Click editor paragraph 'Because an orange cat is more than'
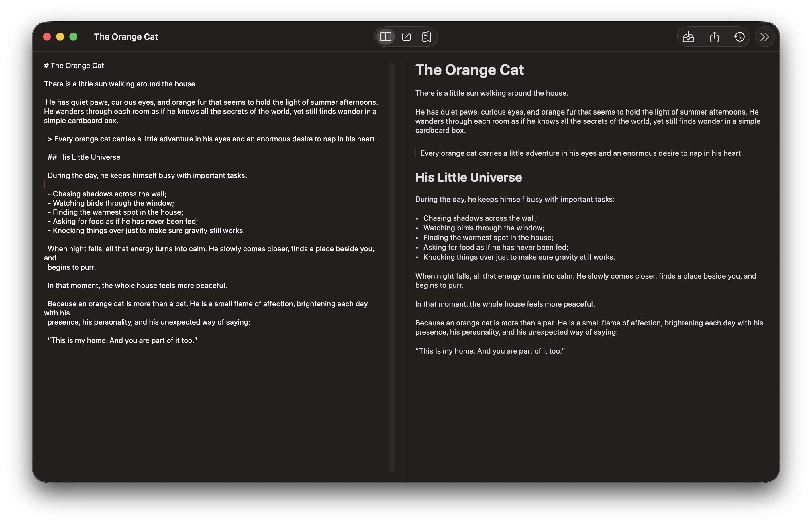The width and height of the screenshot is (812, 525). pos(206,313)
